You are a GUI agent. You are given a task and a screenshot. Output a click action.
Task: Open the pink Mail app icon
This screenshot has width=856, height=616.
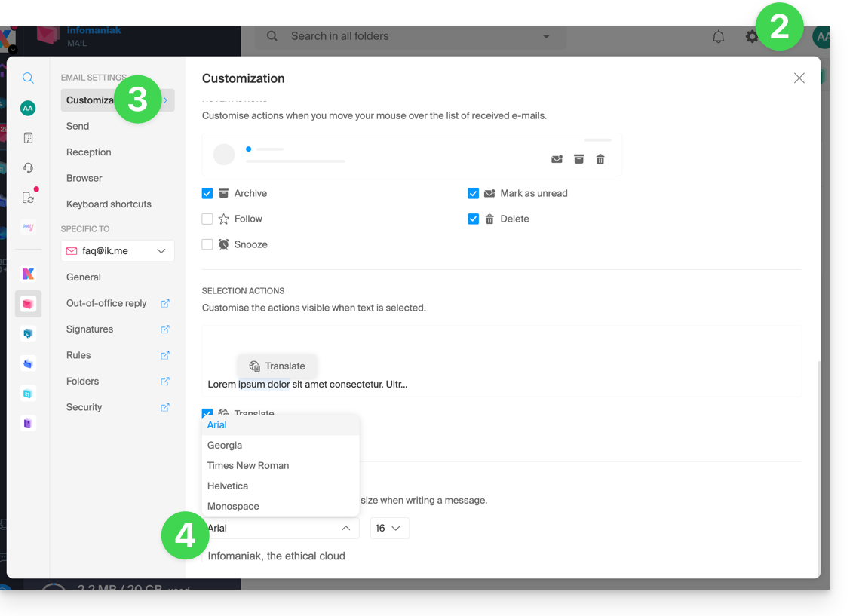(x=28, y=304)
